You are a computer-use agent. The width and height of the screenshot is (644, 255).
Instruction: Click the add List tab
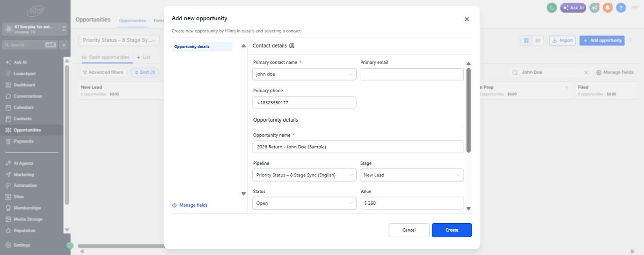point(143,57)
